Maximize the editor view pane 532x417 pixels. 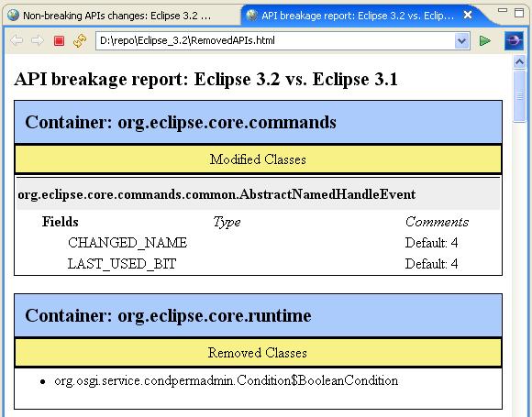(x=519, y=13)
